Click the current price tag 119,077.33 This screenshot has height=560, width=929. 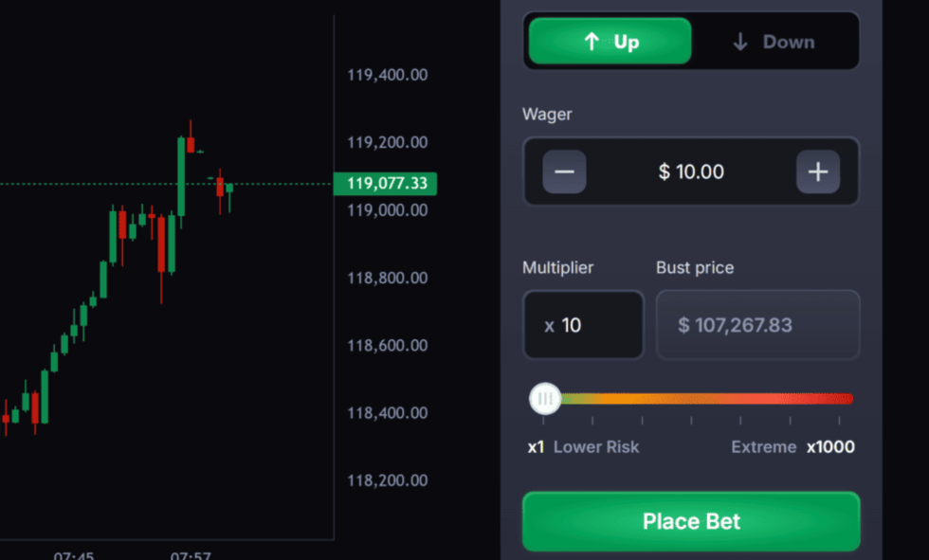click(386, 184)
